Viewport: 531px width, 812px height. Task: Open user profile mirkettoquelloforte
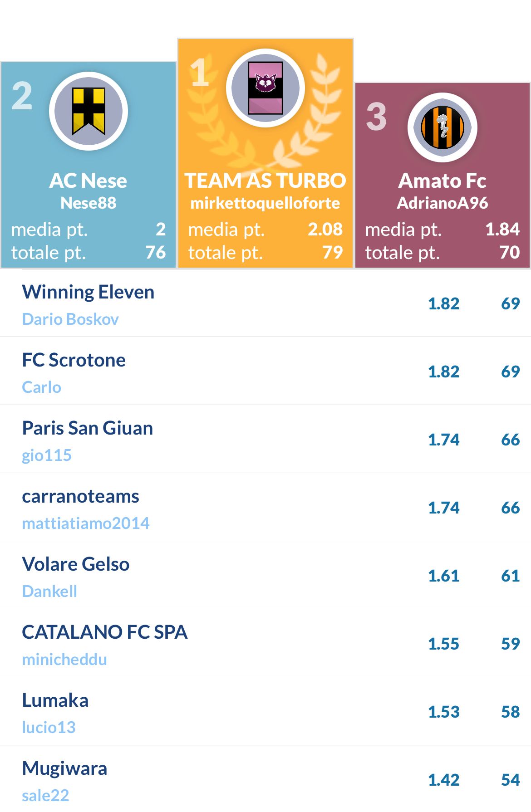(x=265, y=203)
